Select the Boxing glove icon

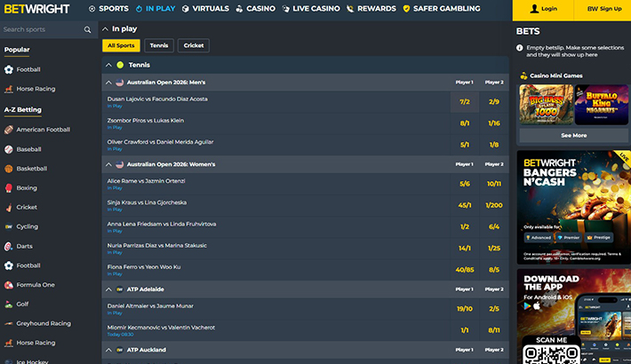(9, 188)
